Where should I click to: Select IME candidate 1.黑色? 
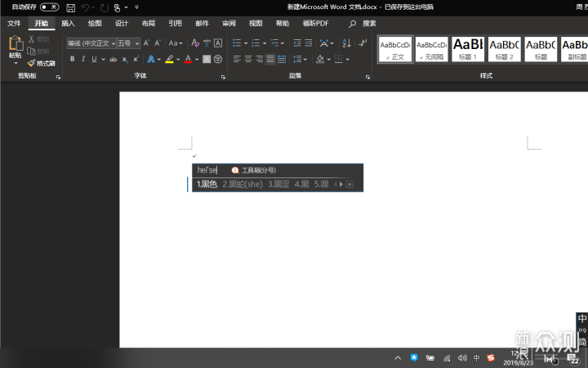coord(207,184)
